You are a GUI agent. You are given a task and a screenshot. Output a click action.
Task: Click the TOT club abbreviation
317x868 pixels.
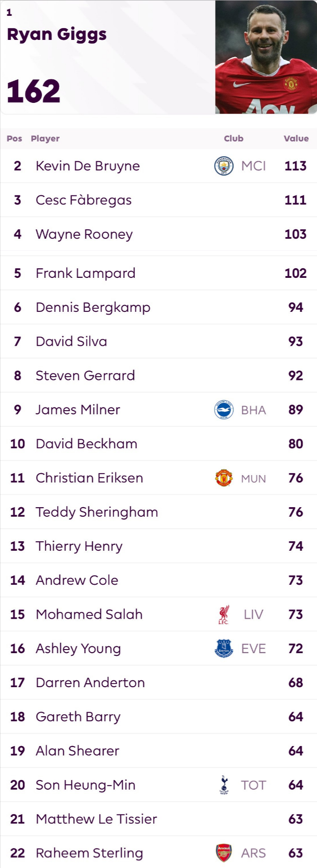(254, 785)
